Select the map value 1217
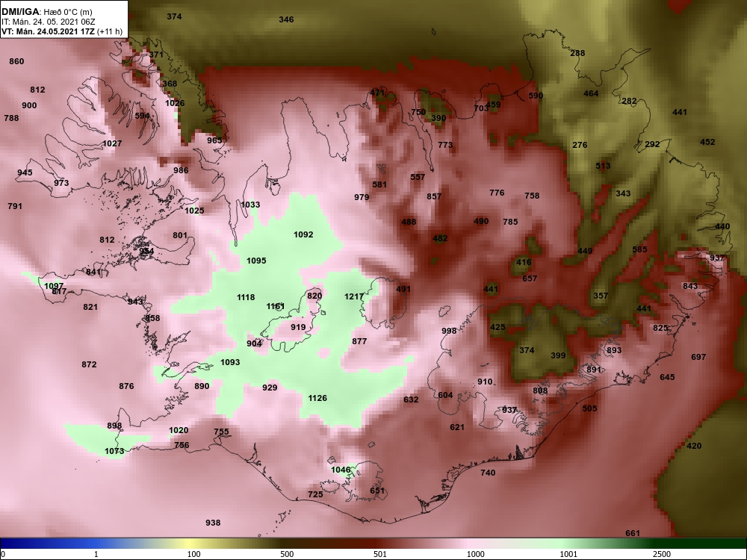 (354, 296)
